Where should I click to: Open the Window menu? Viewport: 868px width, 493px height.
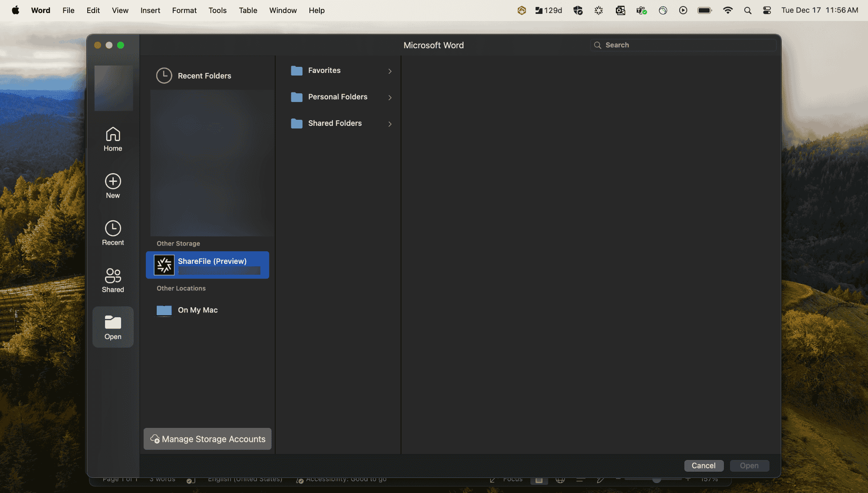pos(283,10)
